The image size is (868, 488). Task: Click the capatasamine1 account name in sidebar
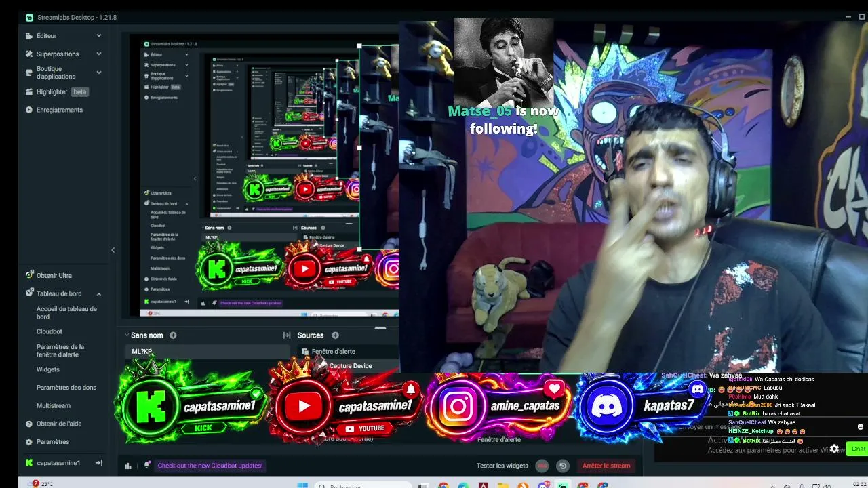[58, 463]
